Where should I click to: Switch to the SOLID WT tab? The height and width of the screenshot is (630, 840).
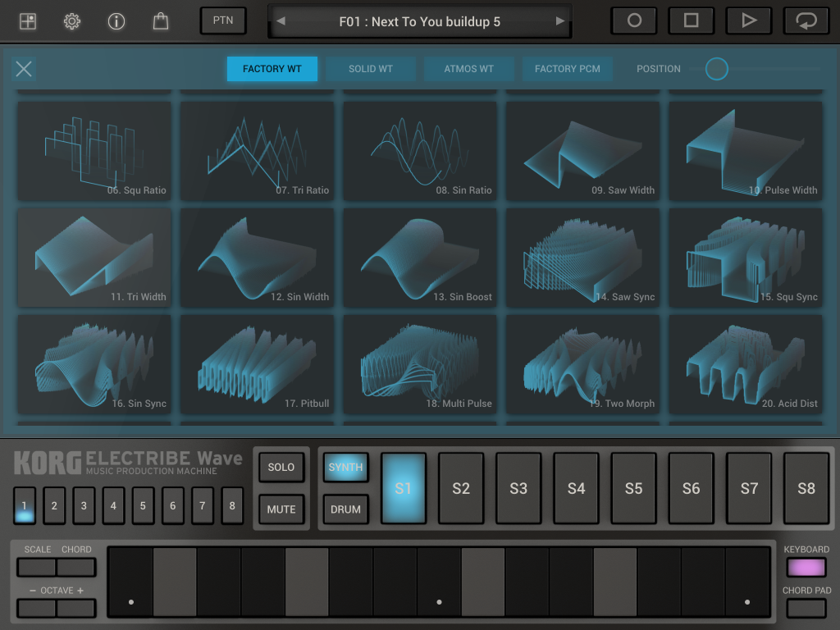click(371, 69)
